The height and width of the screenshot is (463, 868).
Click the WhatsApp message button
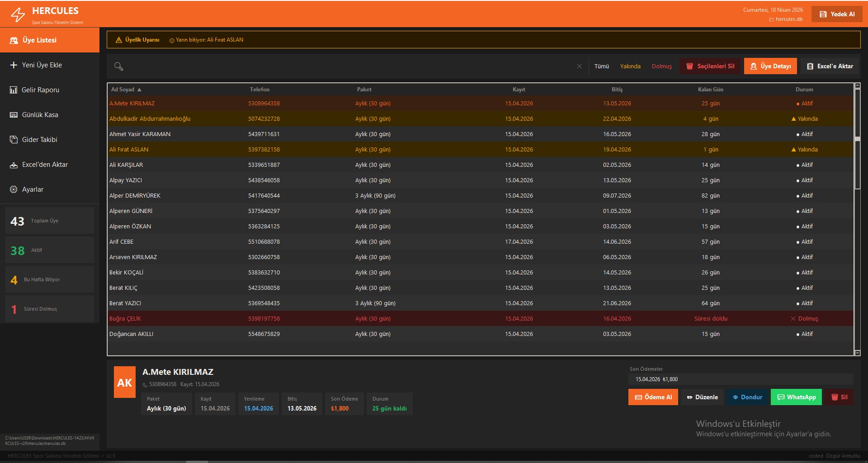(796, 397)
